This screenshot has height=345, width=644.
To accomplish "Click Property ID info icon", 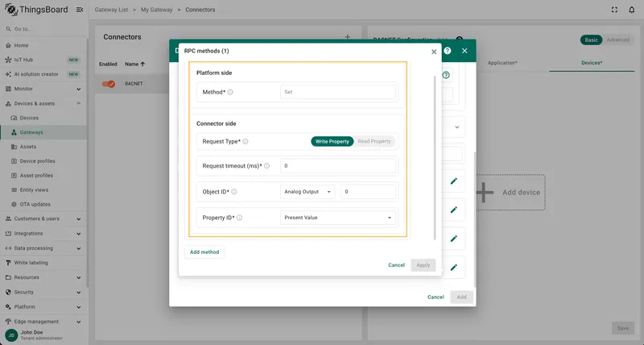I will pos(239,218).
